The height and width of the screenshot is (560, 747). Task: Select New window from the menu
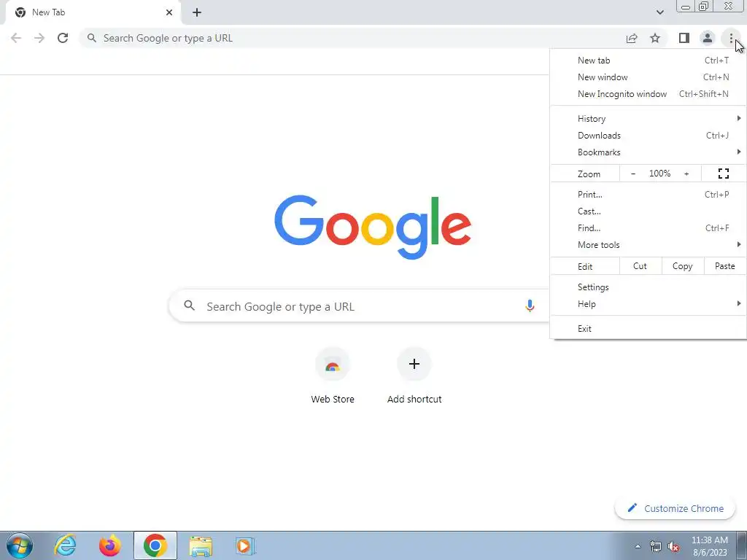click(x=648, y=77)
